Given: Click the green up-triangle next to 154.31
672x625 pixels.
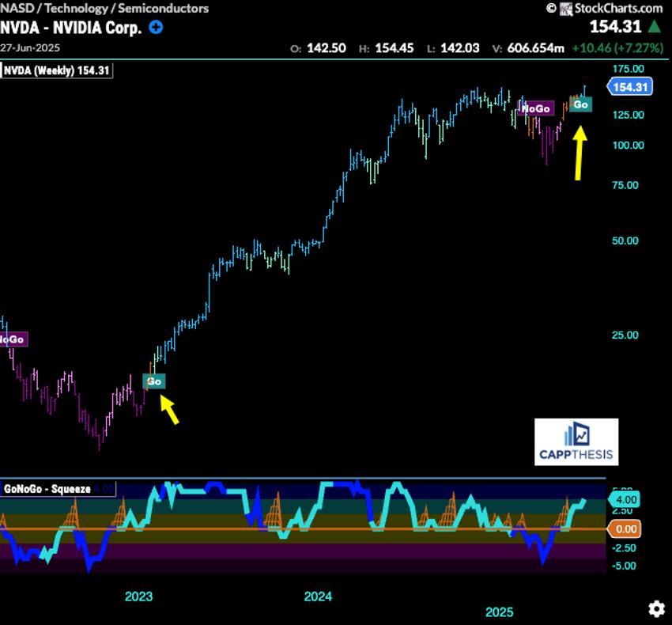Looking at the screenshot, I should point(654,27).
